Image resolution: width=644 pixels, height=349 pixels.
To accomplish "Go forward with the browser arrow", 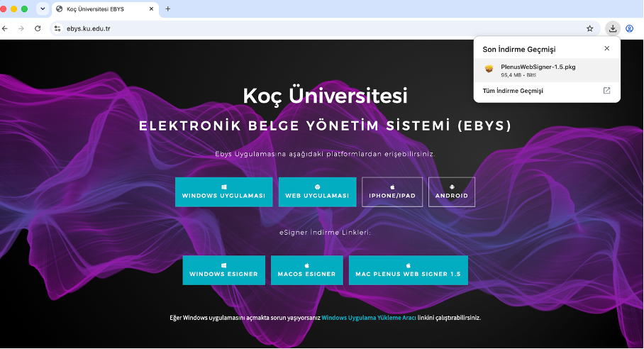I will pos(21,28).
